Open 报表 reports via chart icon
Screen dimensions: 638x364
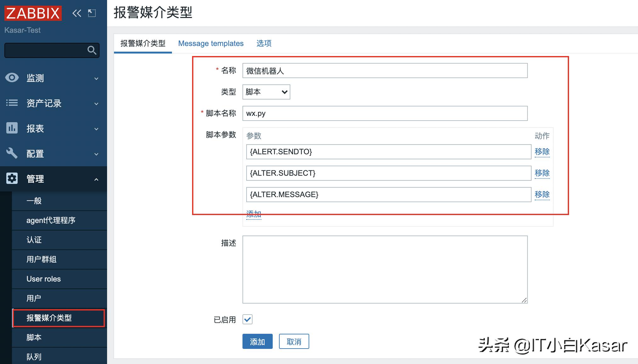[x=12, y=128]
